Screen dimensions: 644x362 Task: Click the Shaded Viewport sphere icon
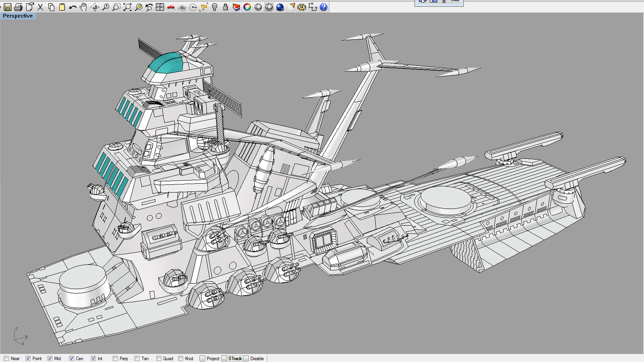(x=258, y=7)
